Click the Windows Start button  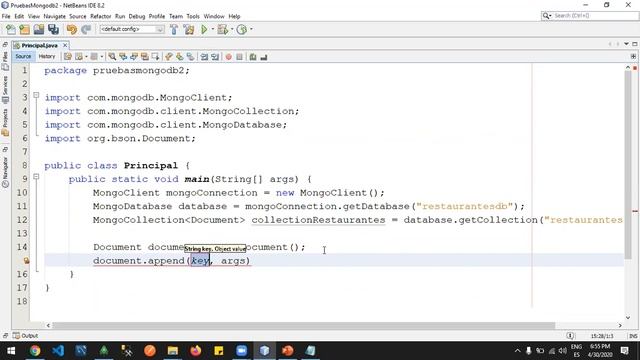click(x=11, y=351)
